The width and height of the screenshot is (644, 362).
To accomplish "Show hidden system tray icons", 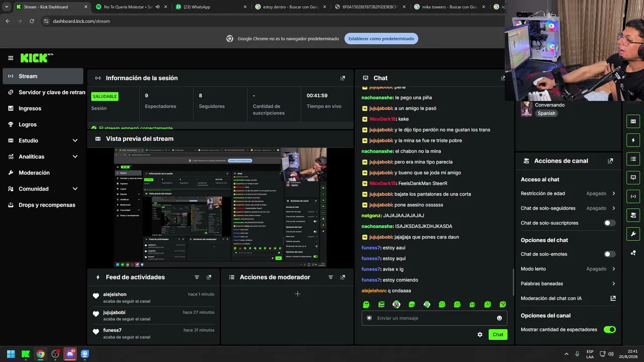I will click(x=567, y=354).
